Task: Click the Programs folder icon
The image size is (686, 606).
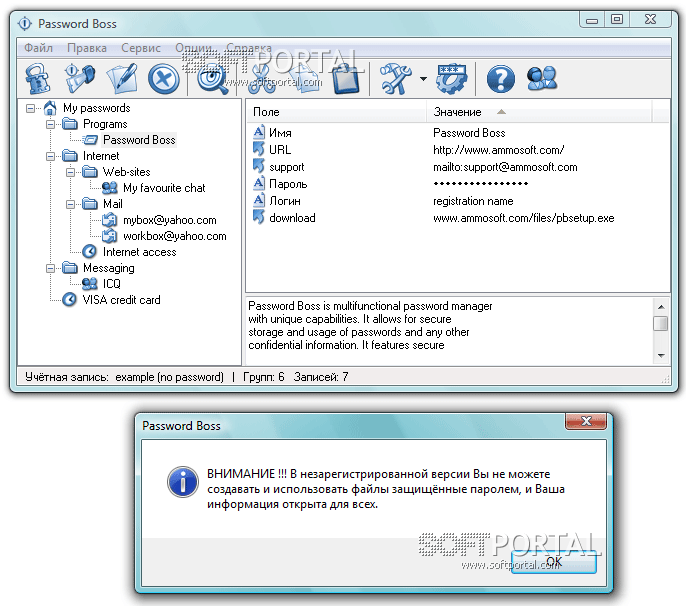Action: click(x=70, y=124)
